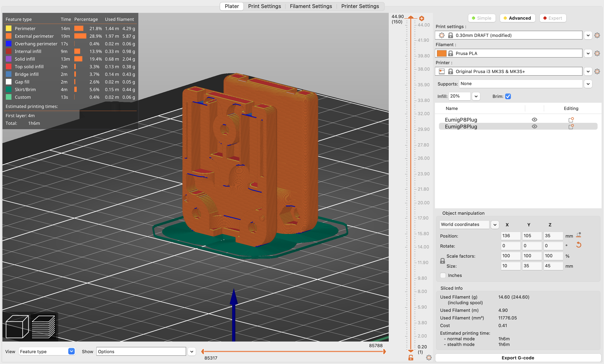Hide the first EumigP8Plug with the eye toggle
Image resolution: width=604 pixels, height=364 pixels.
click(x=534, y=120)
